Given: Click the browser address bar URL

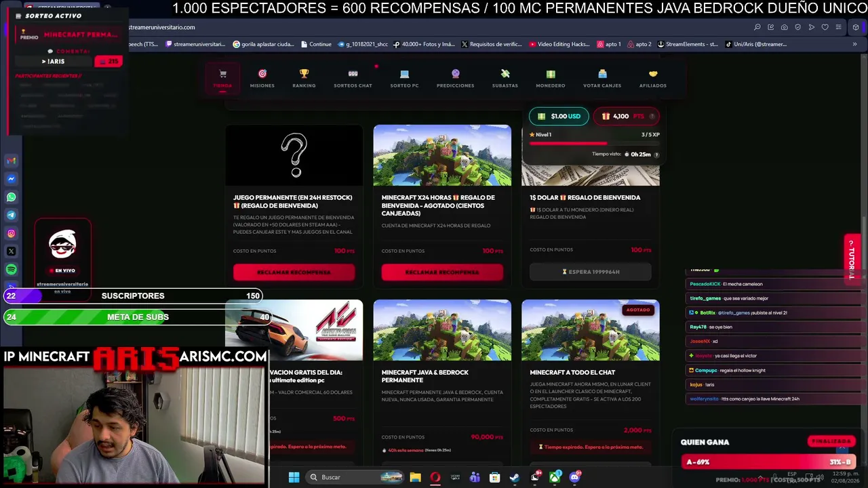Looking at the screenshot, I should click(x=161, y=27).
